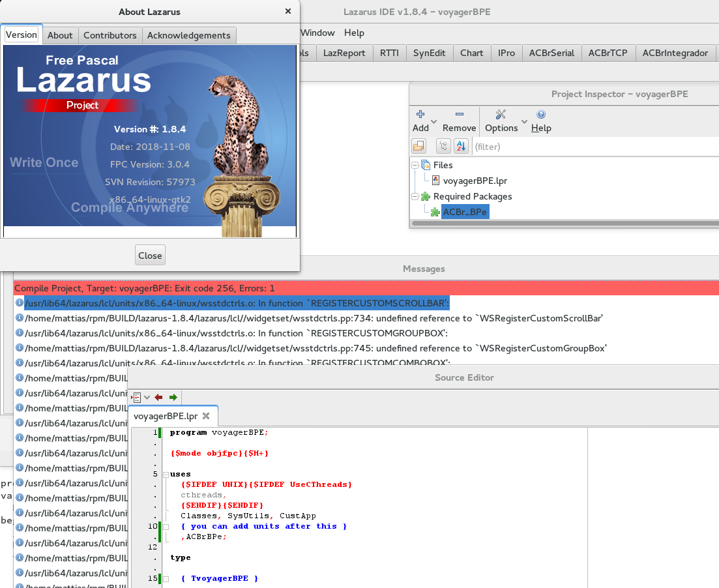The image size is (719, 588).
Task: Select the WSRegisterCustomGroupBox undefined reference message
Action: tap(315, 348)
